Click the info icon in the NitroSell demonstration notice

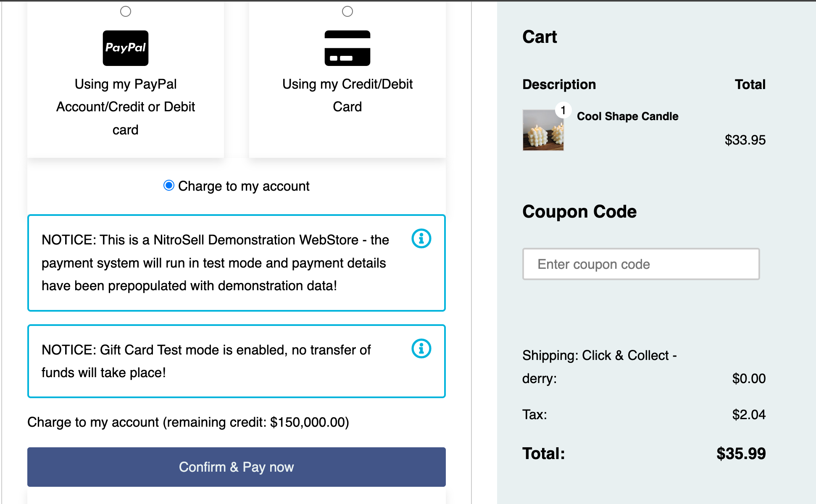[421, 239]
